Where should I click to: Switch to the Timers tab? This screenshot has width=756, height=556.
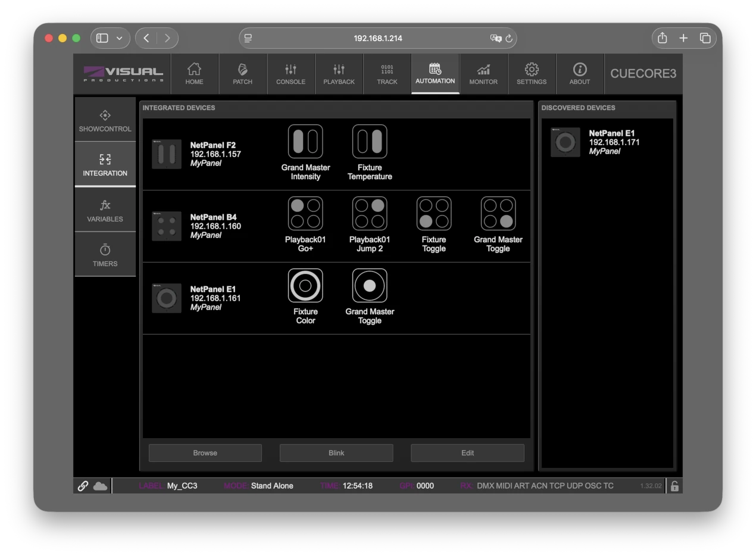coord(105,255)
